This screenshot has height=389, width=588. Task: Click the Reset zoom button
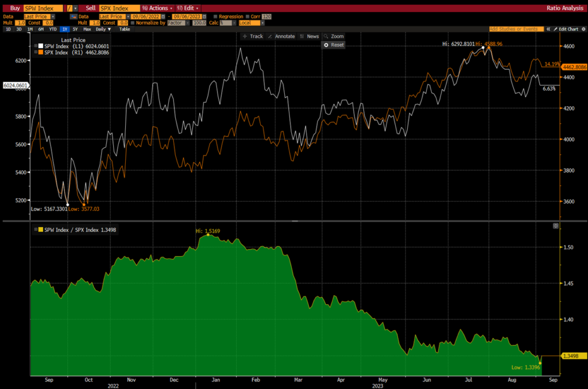click(x=334, y=45)
